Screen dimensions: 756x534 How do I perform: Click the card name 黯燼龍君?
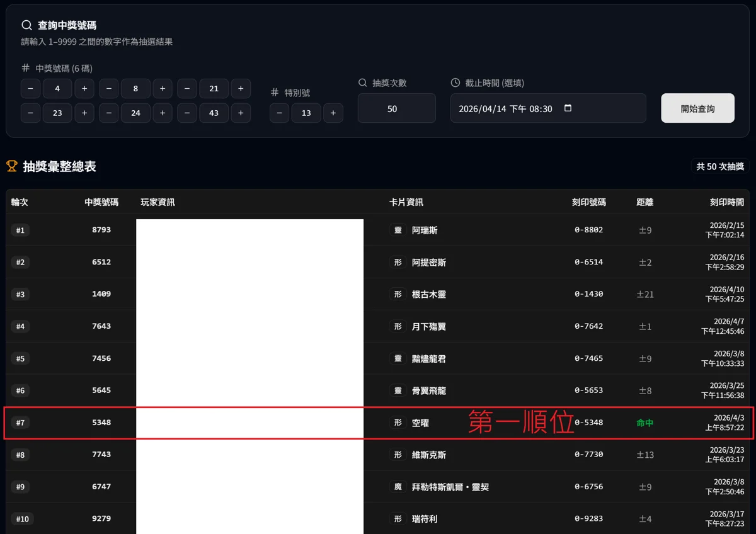pos(429,358)
